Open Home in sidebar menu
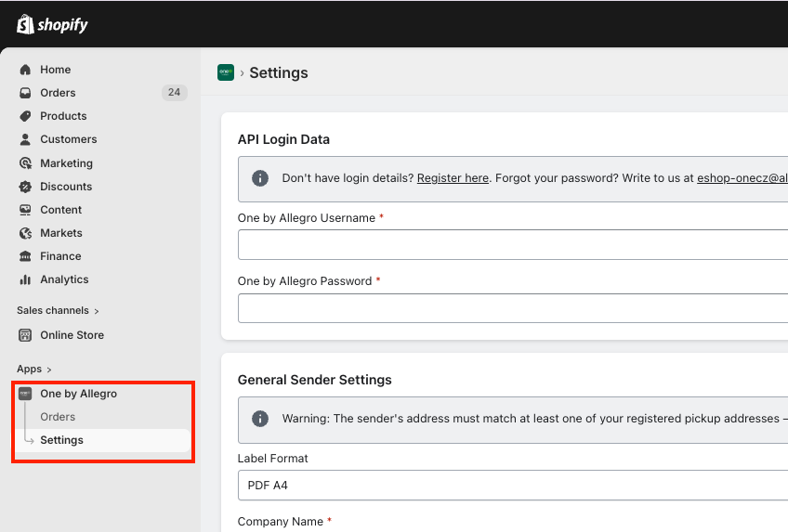 click(x=55, y=70)
